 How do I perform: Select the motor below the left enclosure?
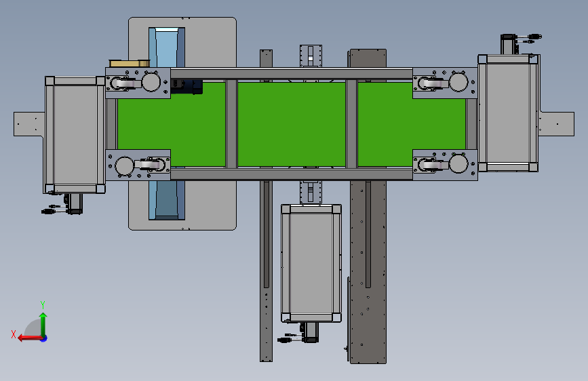(x=75, y=203)
